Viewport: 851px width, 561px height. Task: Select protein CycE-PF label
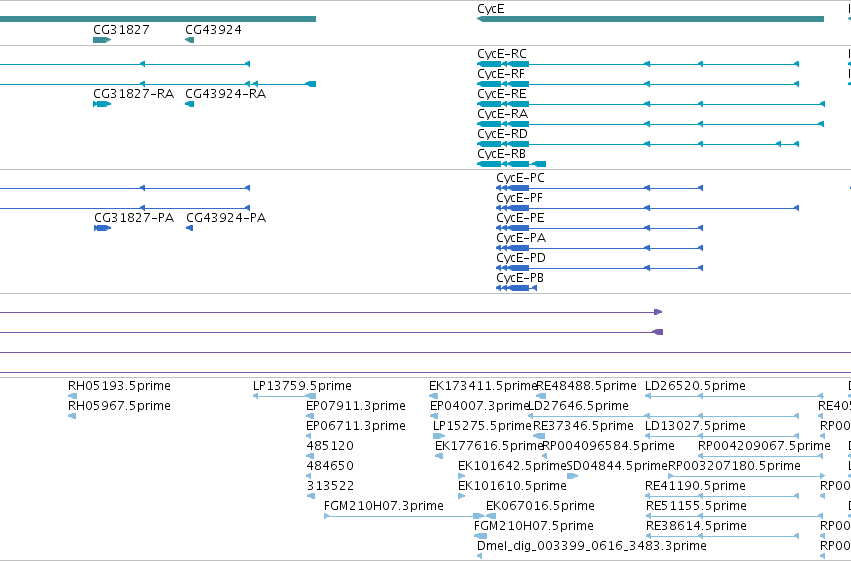[519, 198]
